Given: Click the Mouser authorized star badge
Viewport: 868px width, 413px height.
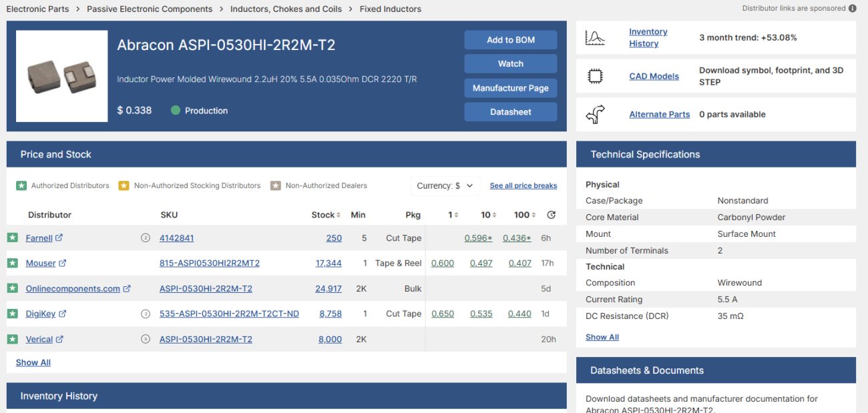Looking at the screenshot, I should tap(12, 263).
